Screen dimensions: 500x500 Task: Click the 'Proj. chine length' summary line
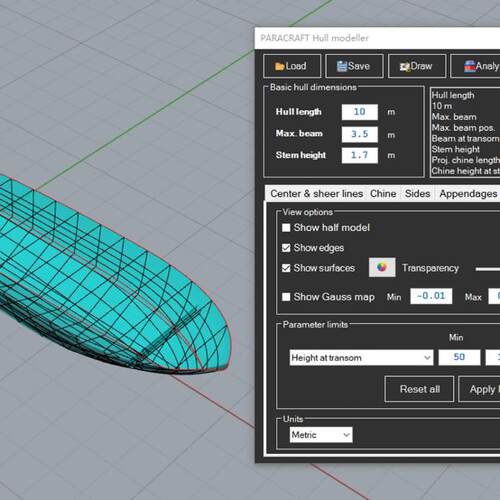[x=466, y=160]
